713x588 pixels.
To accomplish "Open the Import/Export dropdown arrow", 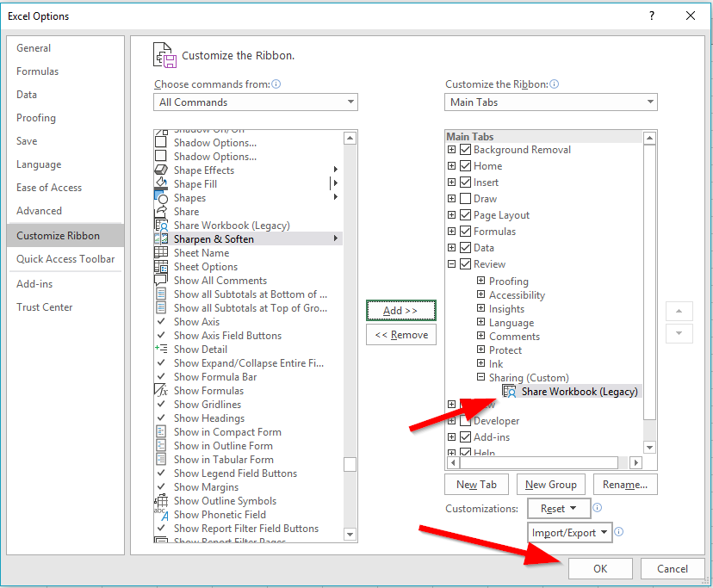I will (605, 532).
